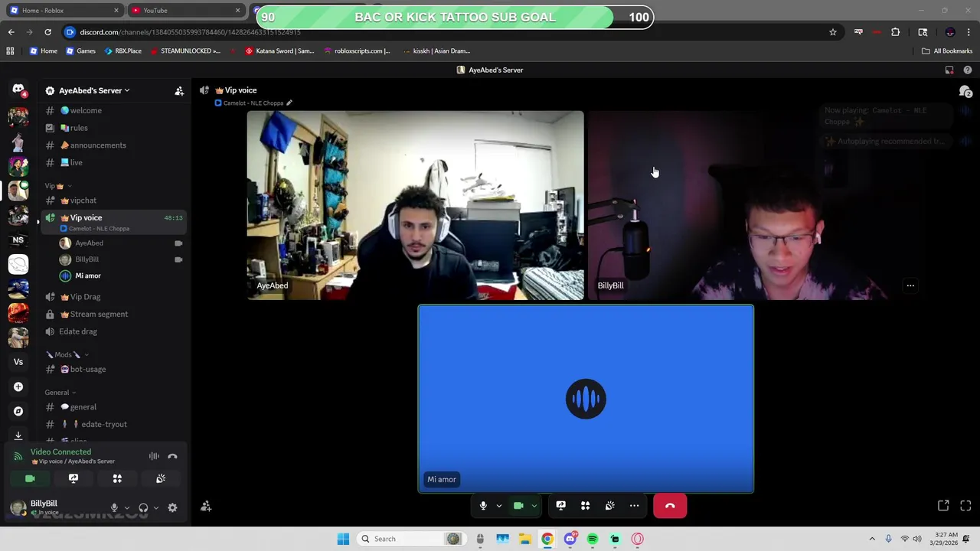
Task: Start an activity from the sidebar voice panel
Action: (x=117, y=478)
